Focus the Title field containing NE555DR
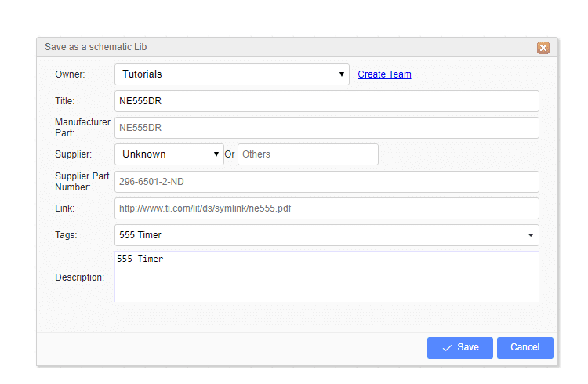Image resolution: width=588 pixels, height=384 pixels. pyautogui.click(x=326, y=101)
